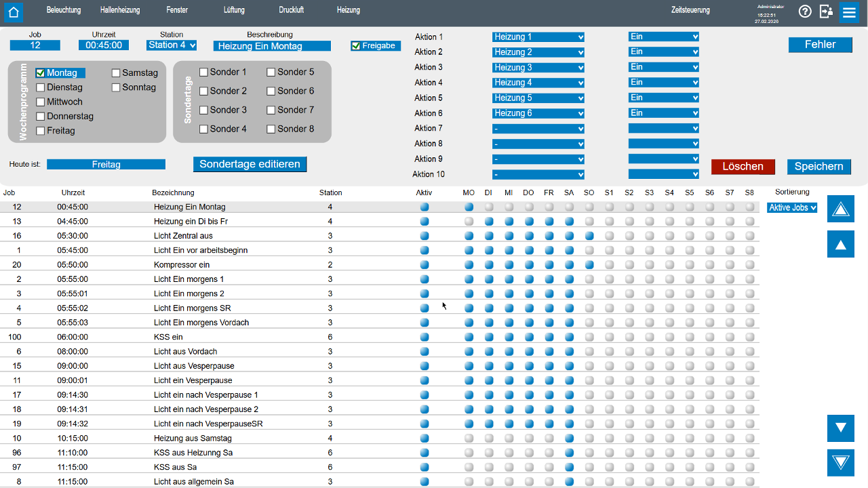Jump to top with double up arrow
Image resolution: width=868 pixels, height=488 pixels.
840,209
